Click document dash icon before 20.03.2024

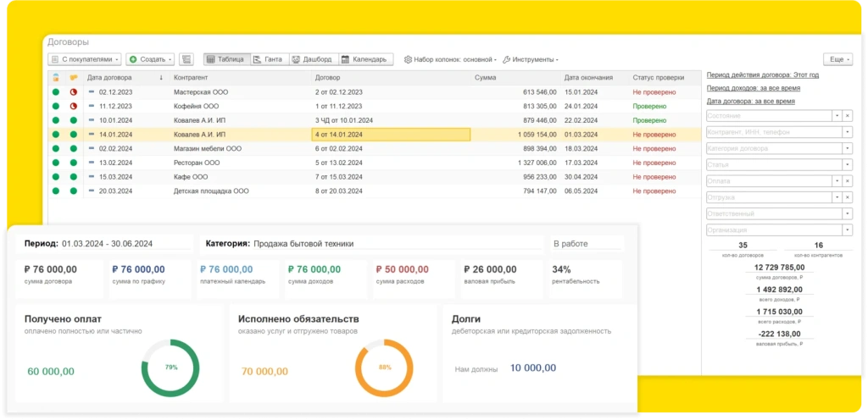(x=92, y=191)
